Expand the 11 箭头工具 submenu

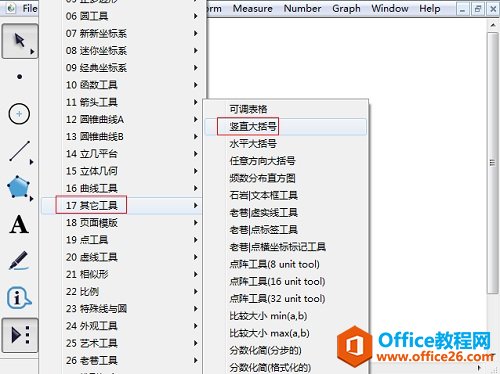pyautogui.click(x=121, y=102)
